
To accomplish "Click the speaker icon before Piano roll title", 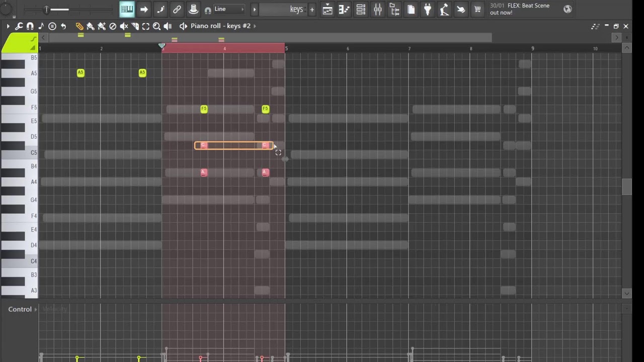I will click(x=183, y=26).
